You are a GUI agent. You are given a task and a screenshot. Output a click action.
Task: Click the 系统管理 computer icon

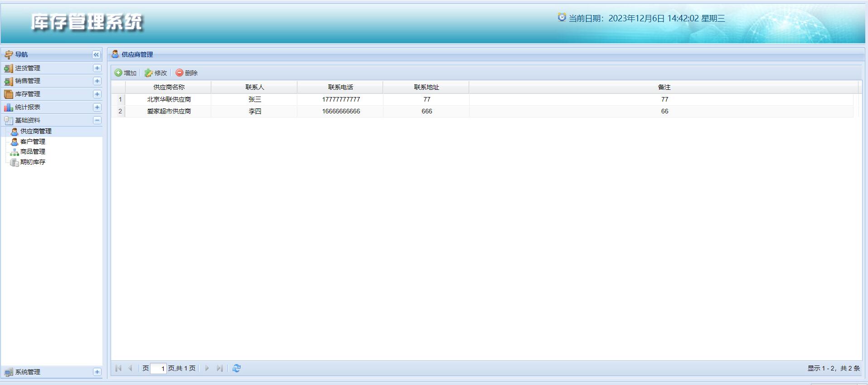click(x=8, y=372)
